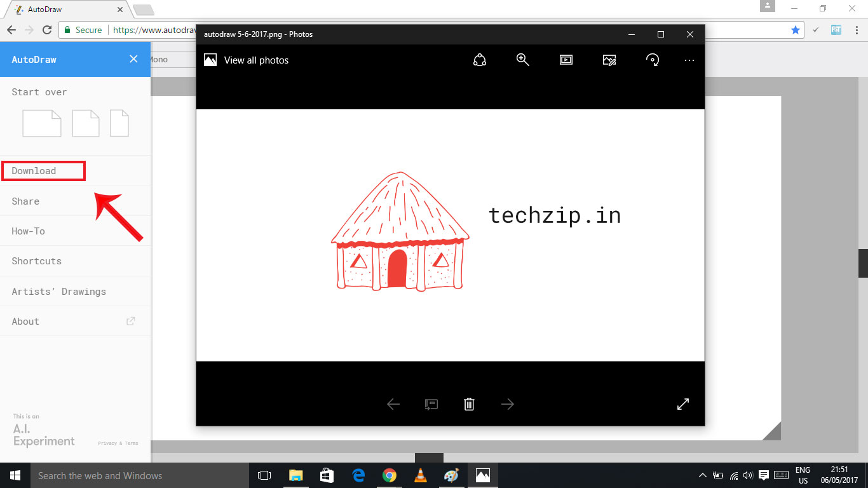
Task: Click the Search the web and Windows box
Action: click(x=140, y=475)
